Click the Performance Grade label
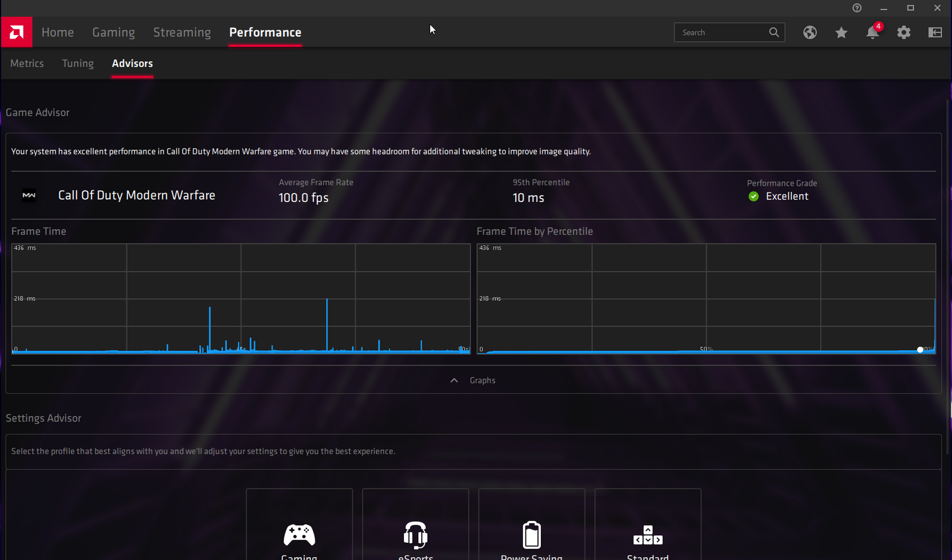Screen dimensions: 952x560 tap(782, 183)
